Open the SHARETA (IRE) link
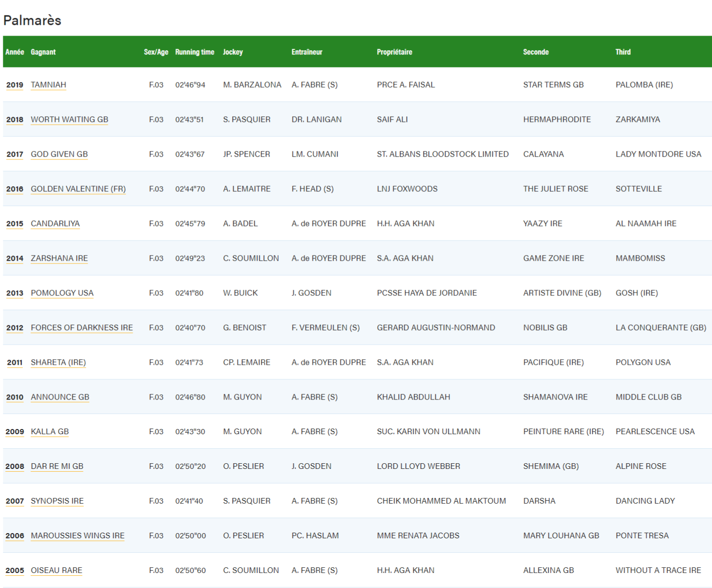This screenshot has width=712, height=588. pos(58,362)
